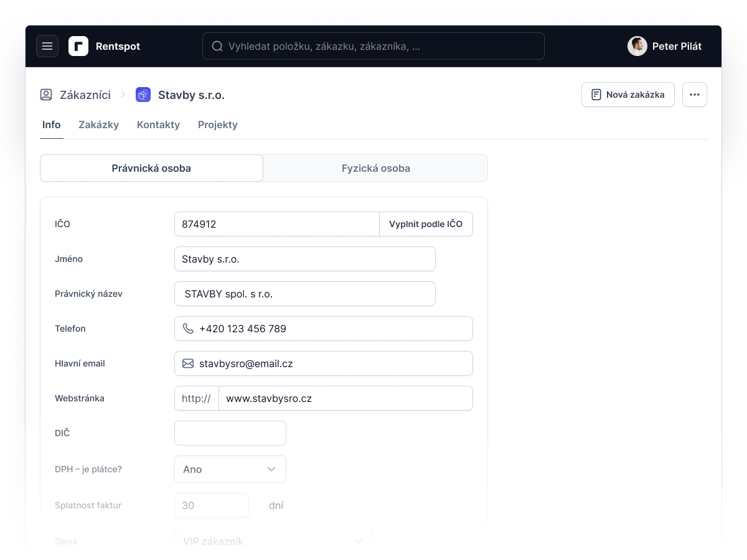Open the three-dots more options button

695,95
